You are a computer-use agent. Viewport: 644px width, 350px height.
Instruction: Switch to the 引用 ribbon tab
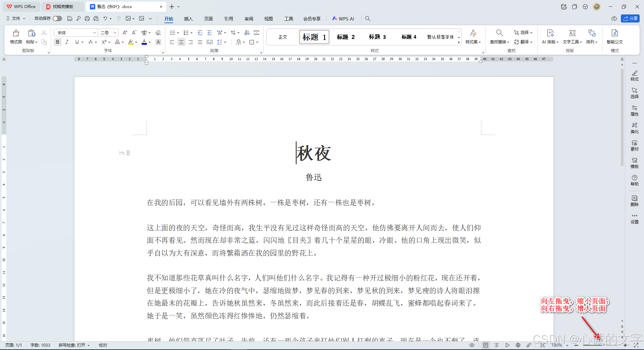tap(229, 19)
